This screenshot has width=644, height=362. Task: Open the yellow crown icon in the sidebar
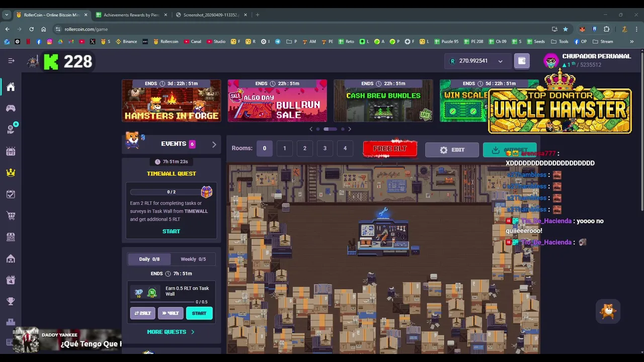(11, 172)
